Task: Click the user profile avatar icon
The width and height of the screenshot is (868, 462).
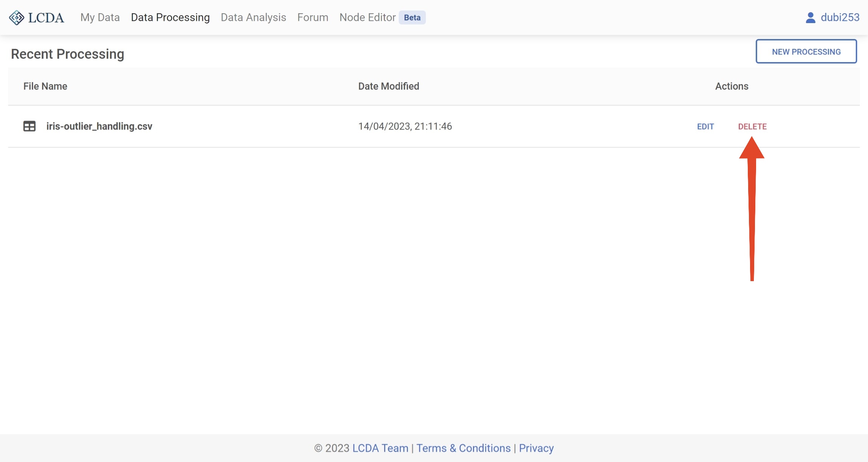Action: [810, 18]
